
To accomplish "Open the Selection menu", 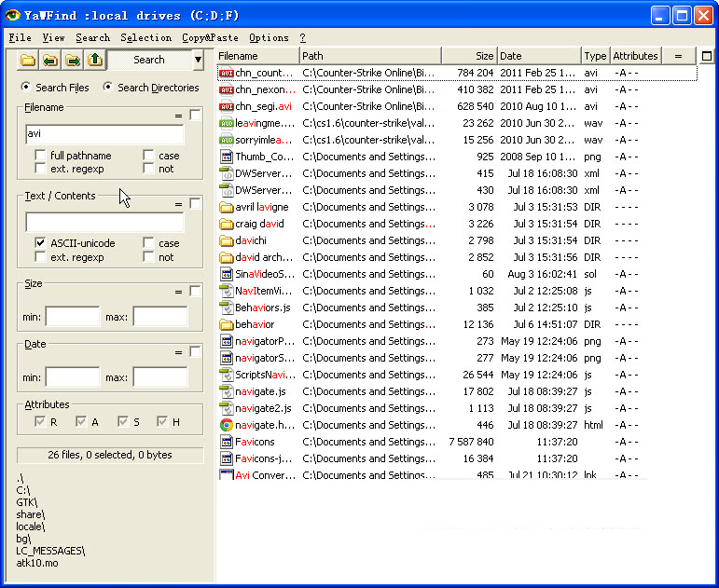I will coord(145,37).
